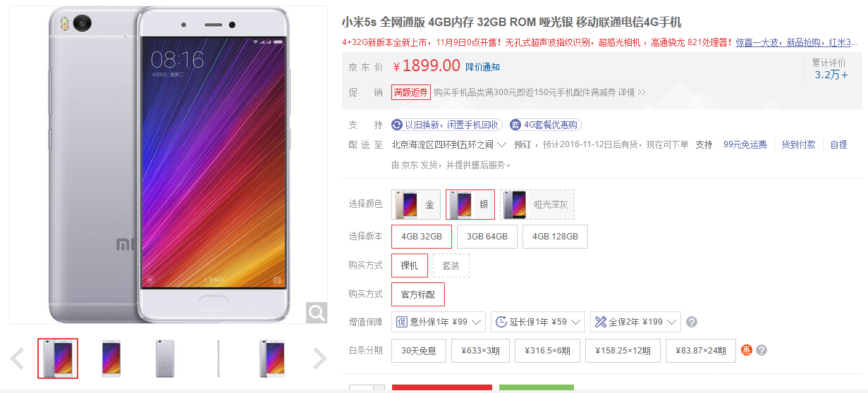Click the 降价通知 price alert link
This screenshot has height=393, width=868.
pos(482,67)
